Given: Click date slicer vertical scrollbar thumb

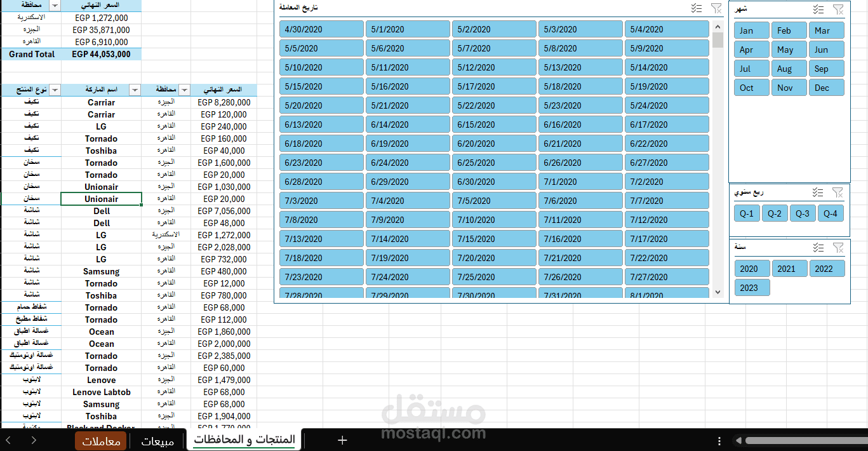Looking at the screenshot, I should pyautogui.click(x=718, y=40).
